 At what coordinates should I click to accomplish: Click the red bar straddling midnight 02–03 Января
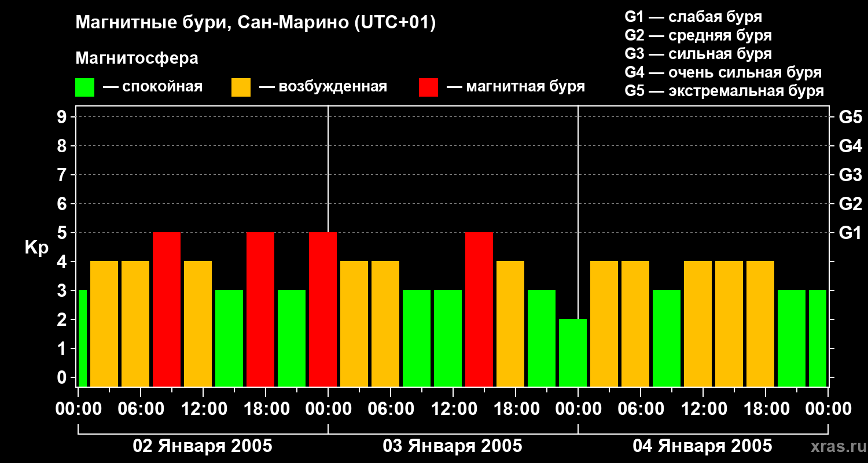(x=323, y=309)
